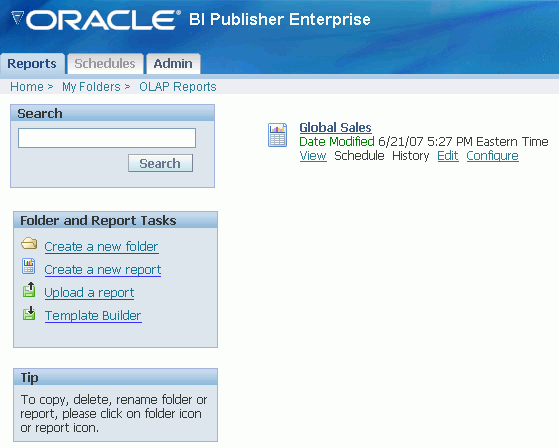Click History under Global Sales

pos(410,156)
